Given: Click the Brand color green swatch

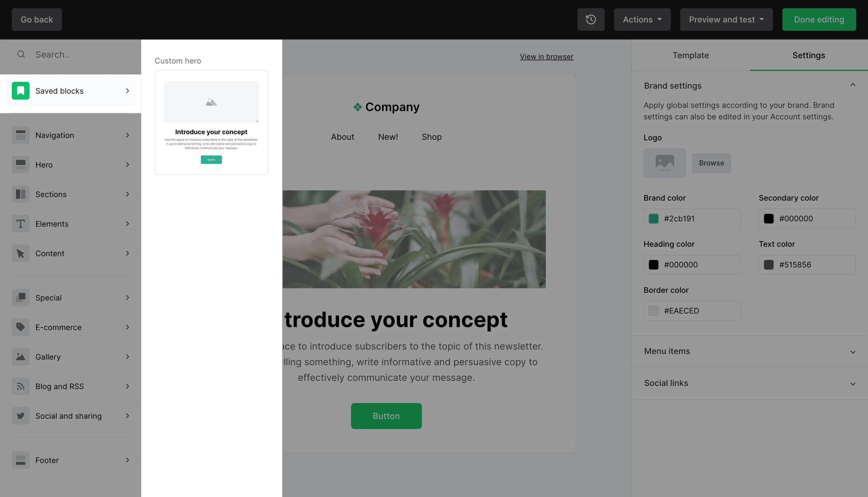Looking at the screenshot, I should click(x=653, y=218).
